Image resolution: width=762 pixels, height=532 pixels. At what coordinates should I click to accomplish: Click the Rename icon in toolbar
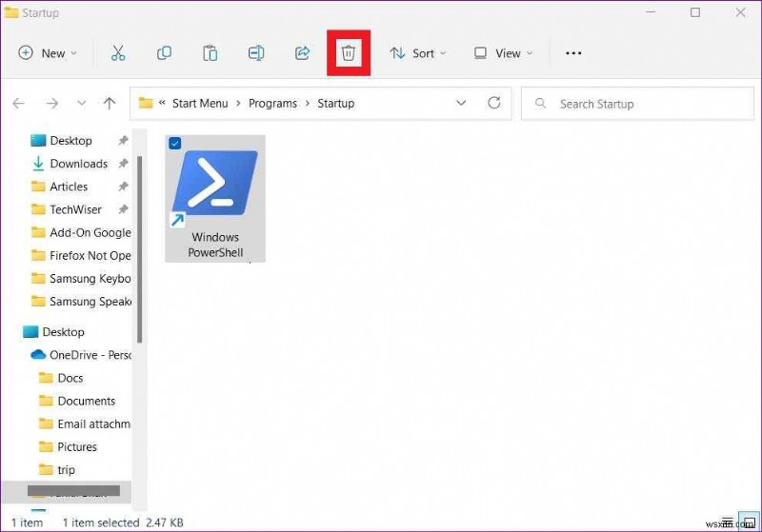pyautogui.click(x=256, y=53)
